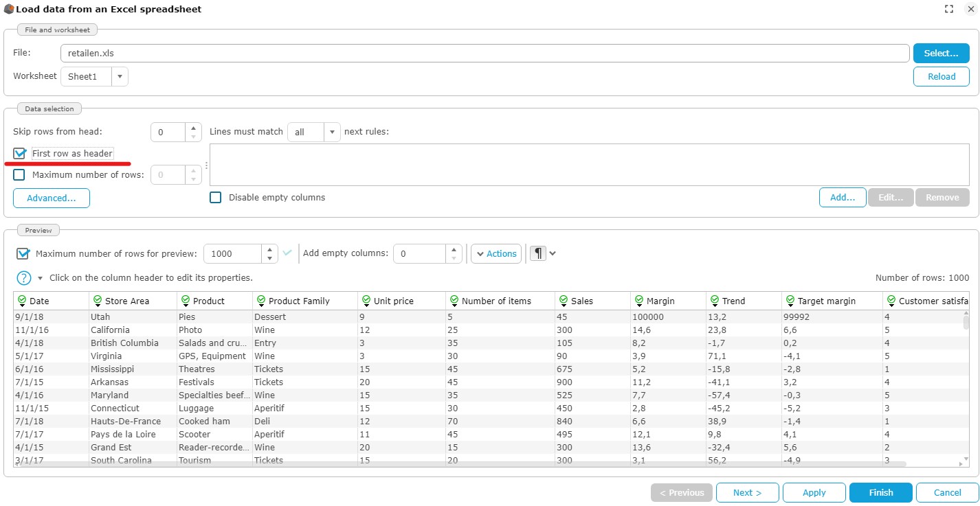Decrease Add empty columns spinner
The width and height of the screenshot is (980, 506).
click(x=454, y=258)
